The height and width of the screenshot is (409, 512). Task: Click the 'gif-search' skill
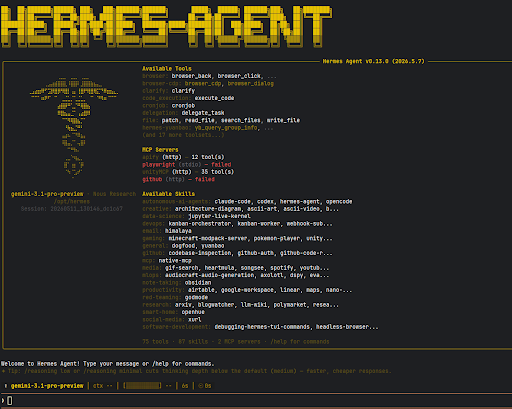[181, 268]
